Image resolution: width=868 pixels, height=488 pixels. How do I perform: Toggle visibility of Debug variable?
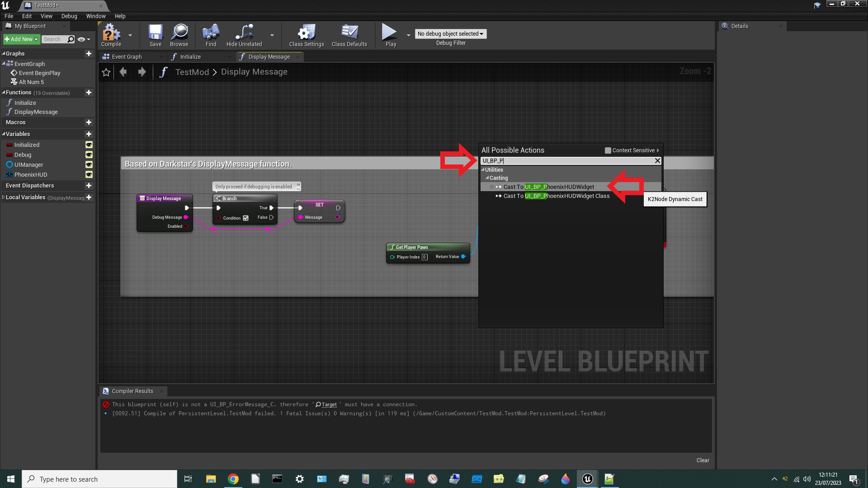coord(89,155)
